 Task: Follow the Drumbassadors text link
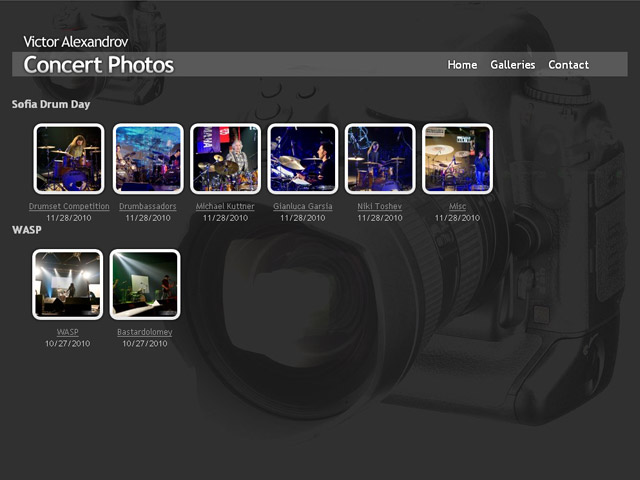[x=148, y=206]
